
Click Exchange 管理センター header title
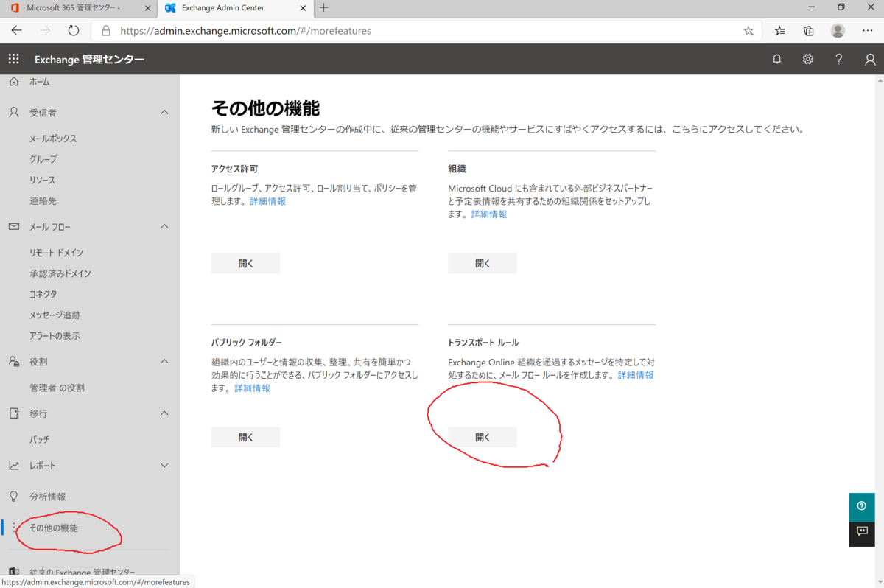(x=90, y=60)
